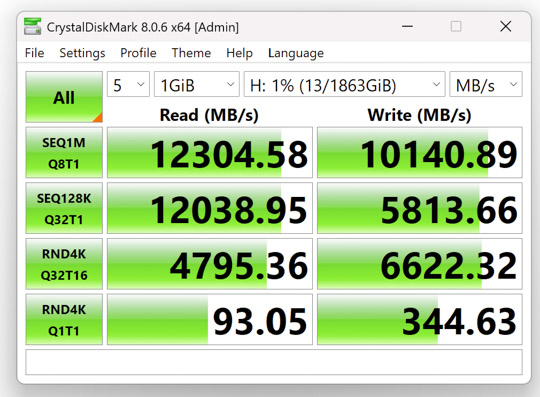Click the SEQ128K read result 12038.95
This screenshot has width=540, height=397.
click(210, 208)
